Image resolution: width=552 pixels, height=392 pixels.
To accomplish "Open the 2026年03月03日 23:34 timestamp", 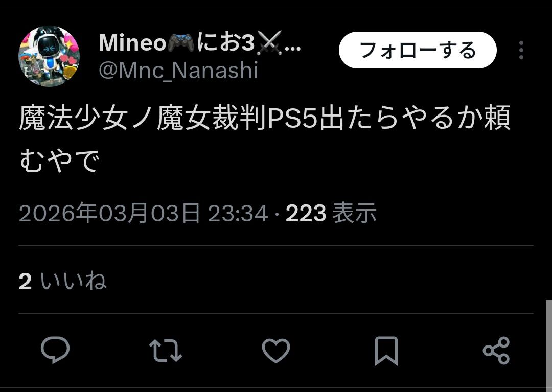I will pos(143,213).
